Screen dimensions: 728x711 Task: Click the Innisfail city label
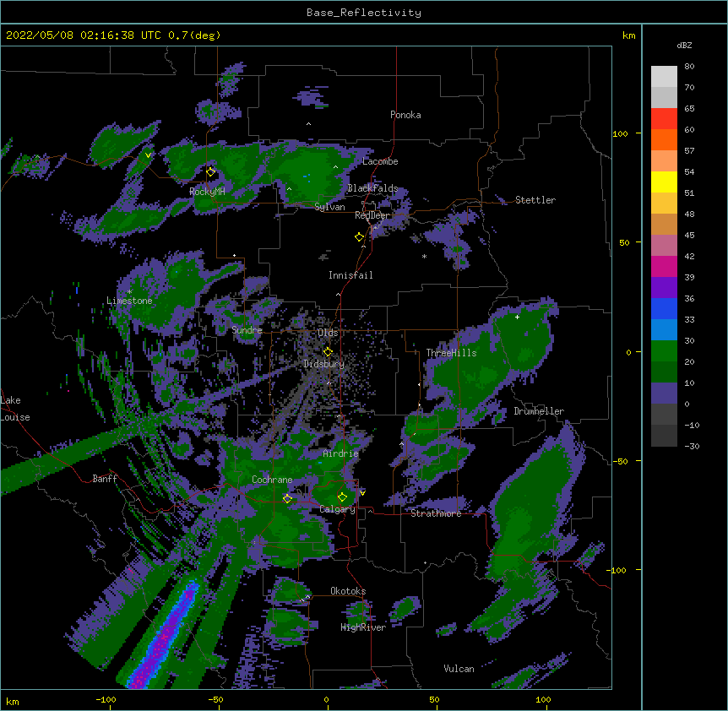[x=350, y=275]
